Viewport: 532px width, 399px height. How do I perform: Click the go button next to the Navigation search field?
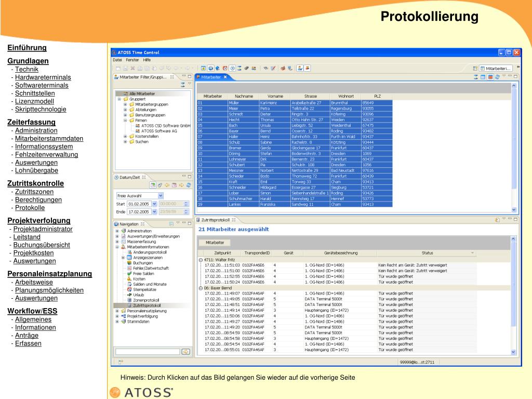pos(186,352)
